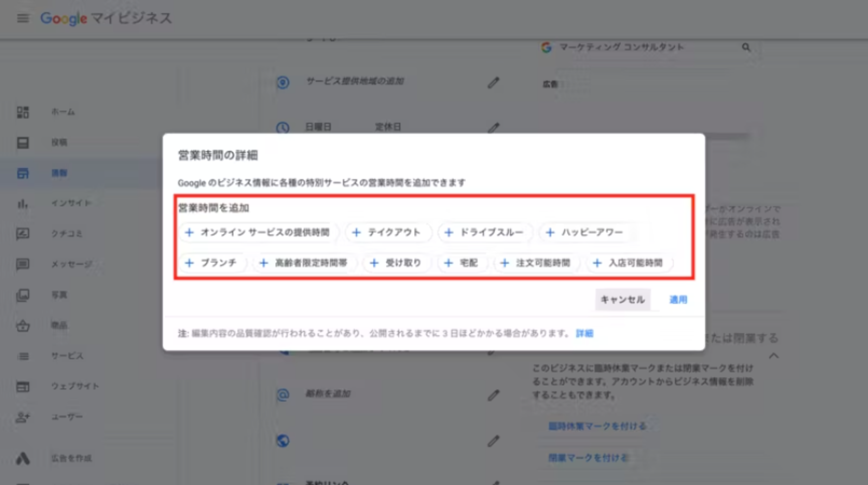Click the ホーム dashboard icon
This screenshot has height=485, width=868.
(x=23, y=112)
